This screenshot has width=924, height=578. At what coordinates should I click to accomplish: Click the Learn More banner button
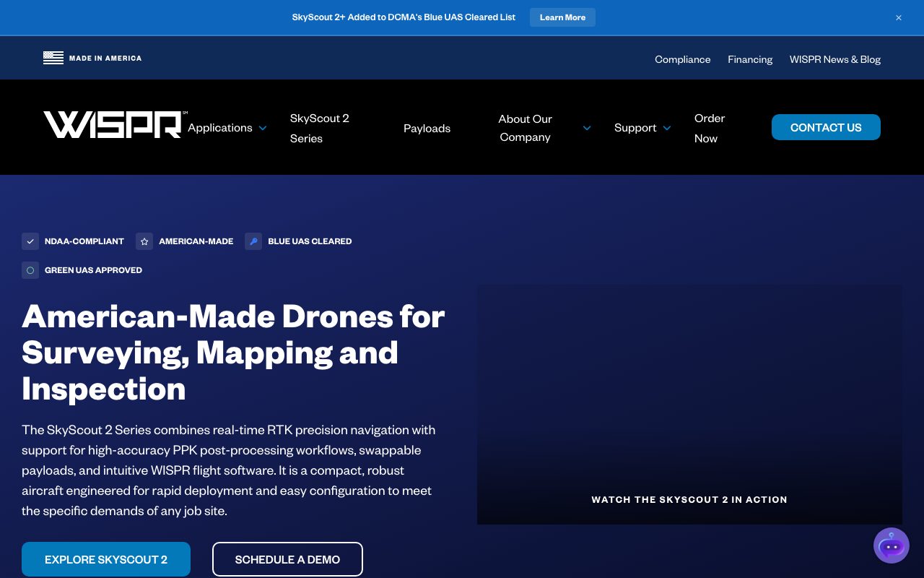[x=562, y=17]
